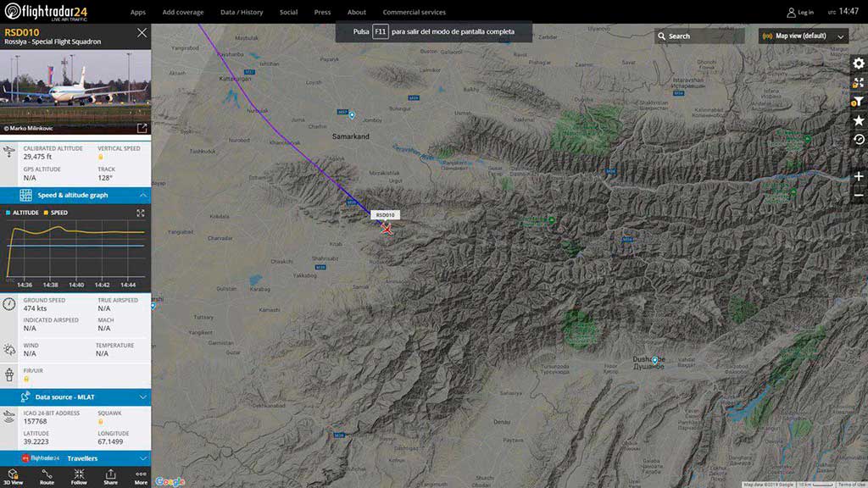Click the latitude 39.2223 value
Screen dimensions: 868x488
pyautogui.click(x=36, y=441)
